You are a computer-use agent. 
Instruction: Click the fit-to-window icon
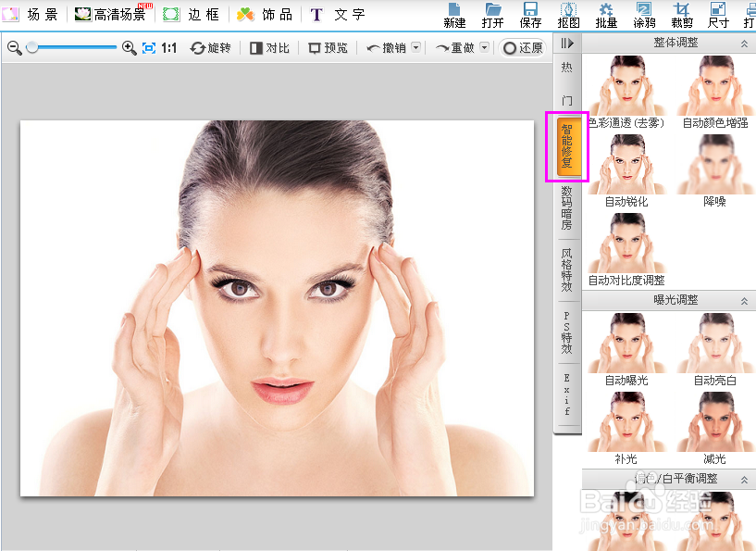click(x=149, y=48)
